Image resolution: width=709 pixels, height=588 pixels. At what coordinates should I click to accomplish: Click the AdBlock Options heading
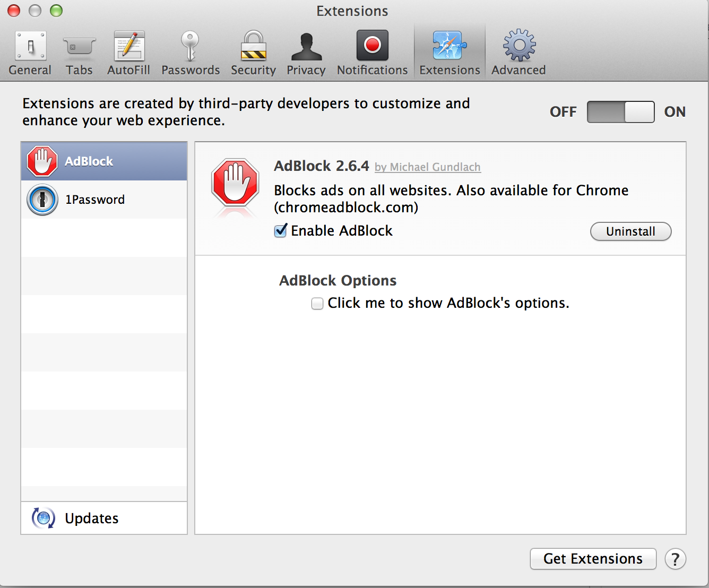pos(338,281)
